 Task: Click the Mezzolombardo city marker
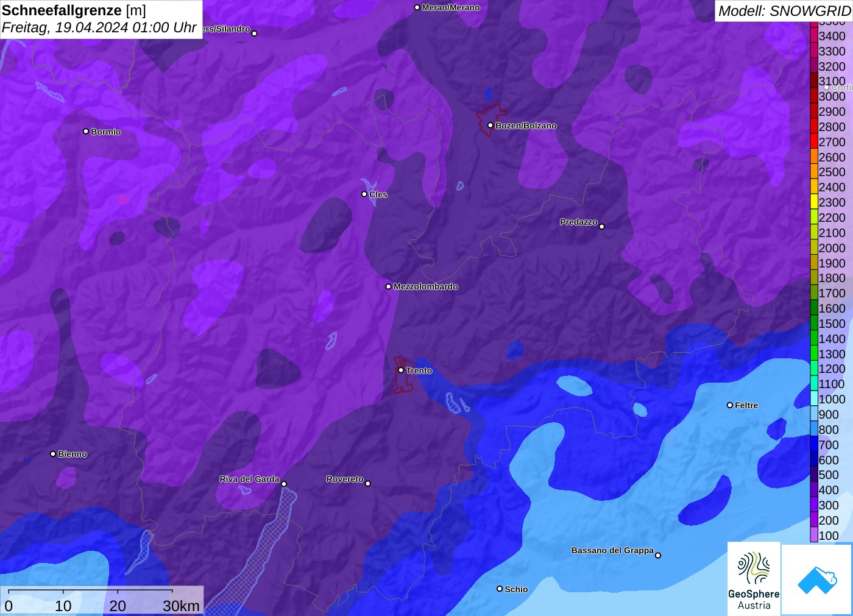tap(389, 286)
